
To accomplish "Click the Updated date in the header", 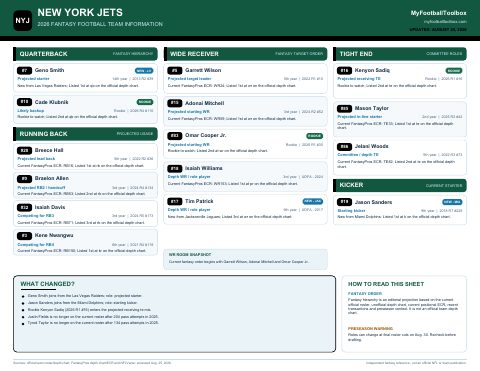I will (x=438, y=29).
